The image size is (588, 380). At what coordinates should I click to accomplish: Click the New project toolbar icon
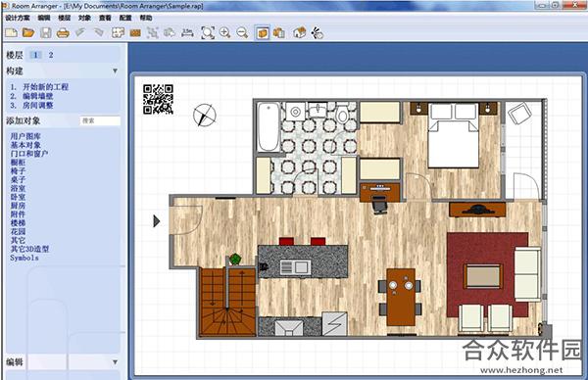[x=11, y=33]
